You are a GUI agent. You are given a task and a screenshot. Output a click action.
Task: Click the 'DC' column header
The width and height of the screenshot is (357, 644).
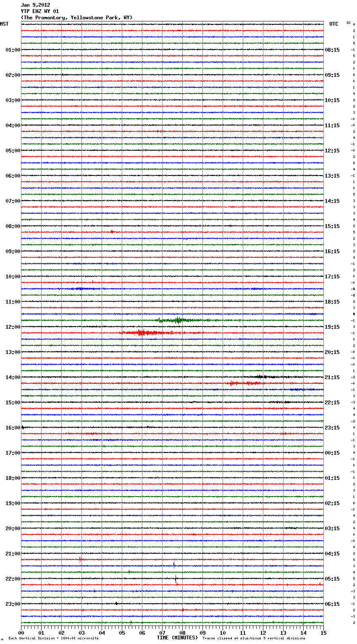tap(349, 22)
